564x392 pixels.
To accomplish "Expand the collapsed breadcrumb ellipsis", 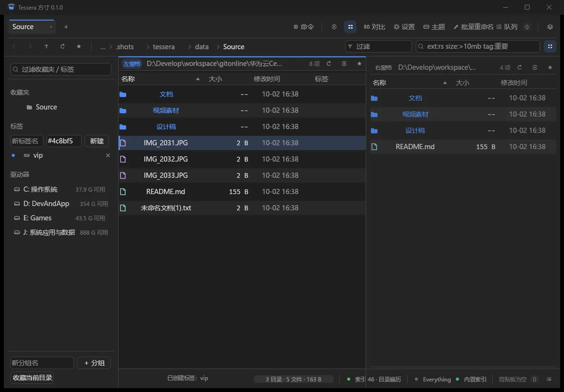I will tap(103, 47).
